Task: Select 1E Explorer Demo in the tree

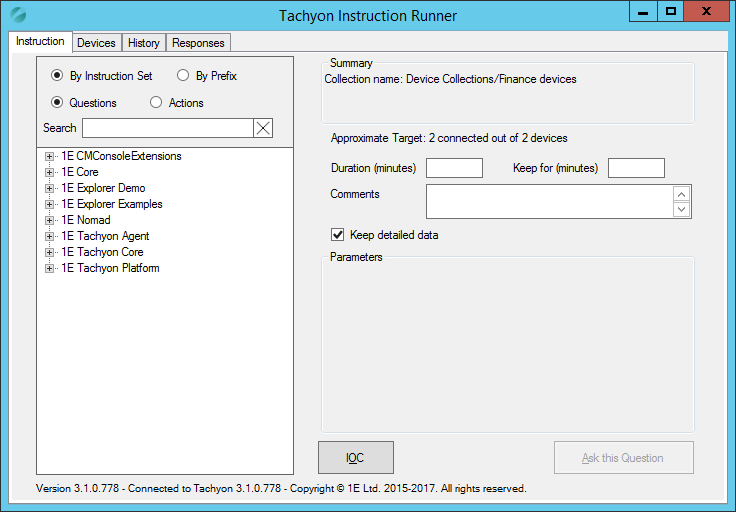Action: pos(103,188)
